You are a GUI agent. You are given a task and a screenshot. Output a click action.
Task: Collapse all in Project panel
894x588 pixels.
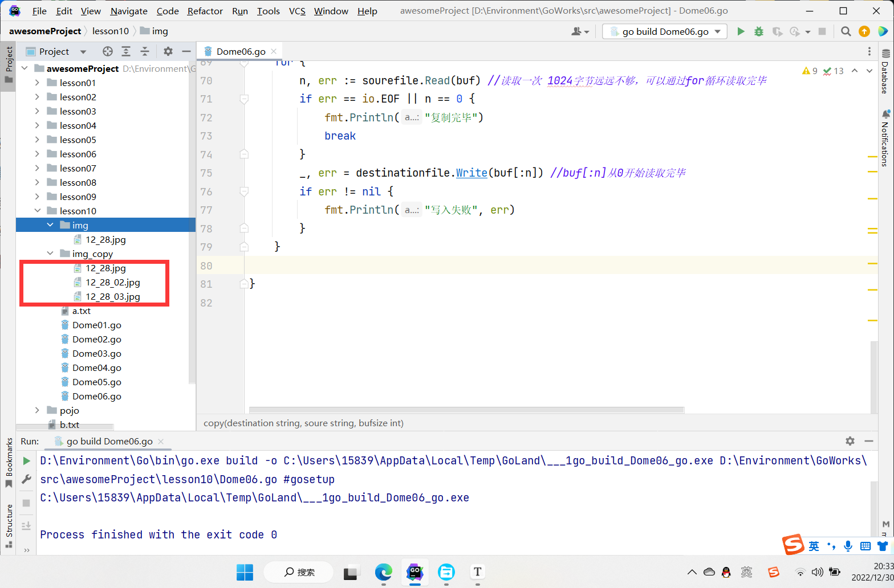pyautogui.click(x=145, y=51)
